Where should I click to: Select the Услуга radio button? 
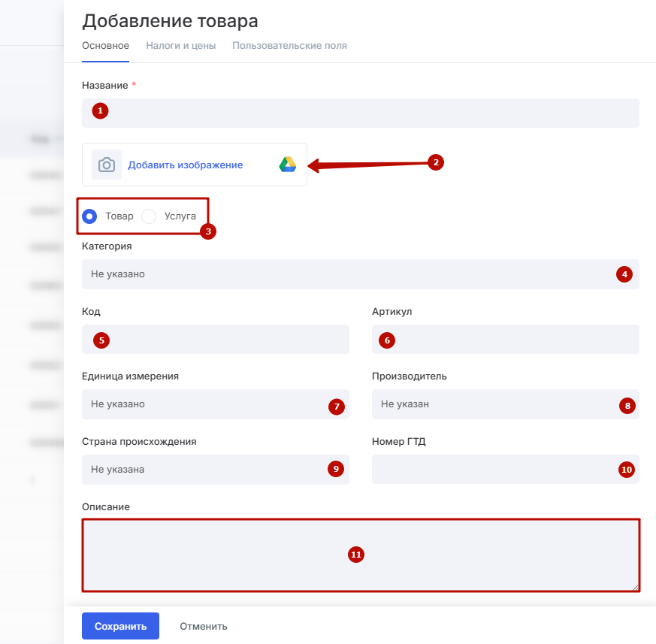tap(149, 216)
